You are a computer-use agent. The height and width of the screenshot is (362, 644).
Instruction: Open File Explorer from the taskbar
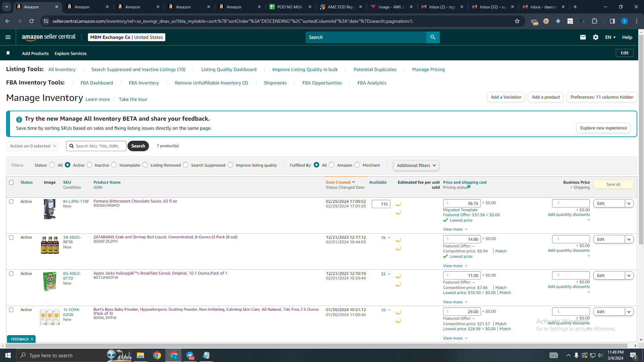(x=140, y=355)
